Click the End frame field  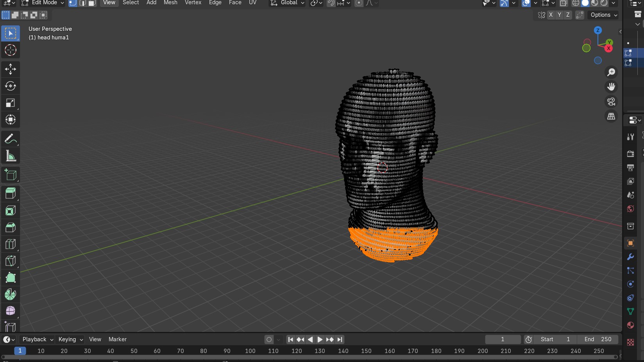click(598, 339)
